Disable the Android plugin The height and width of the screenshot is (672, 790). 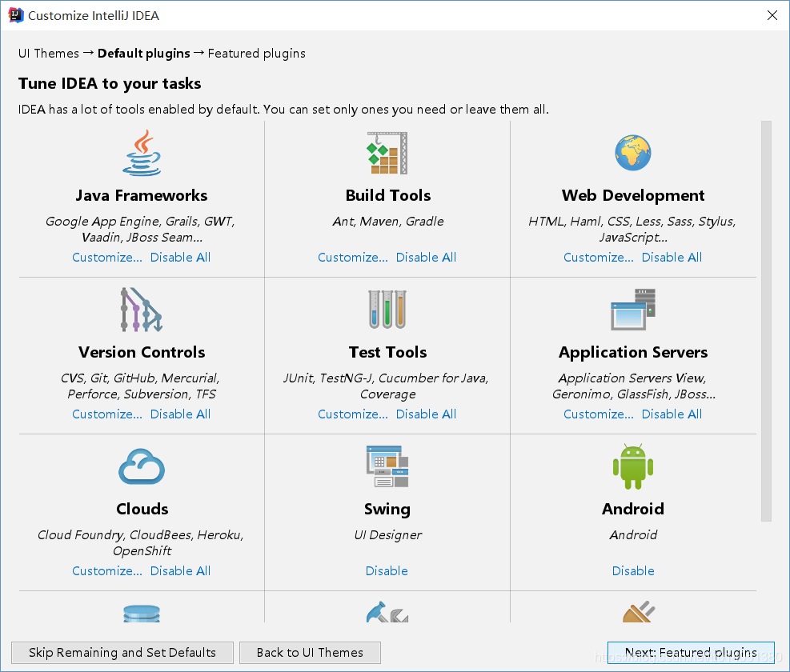click(633, 570)
